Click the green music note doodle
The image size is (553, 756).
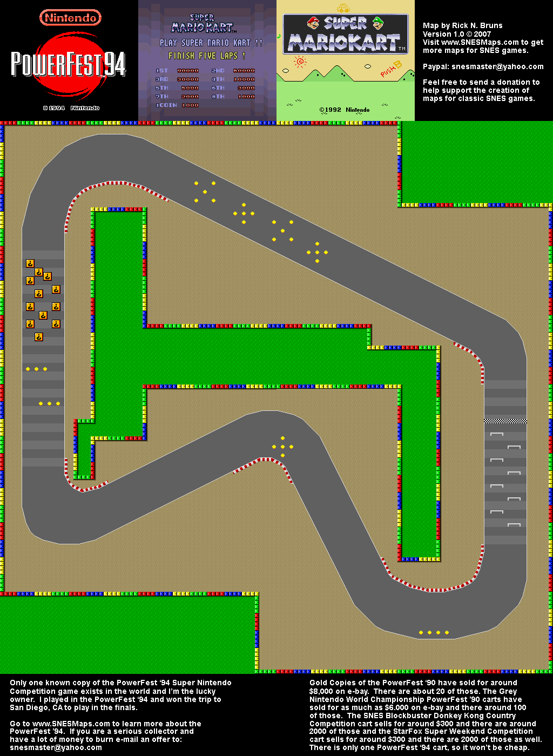tap(279, 36)
